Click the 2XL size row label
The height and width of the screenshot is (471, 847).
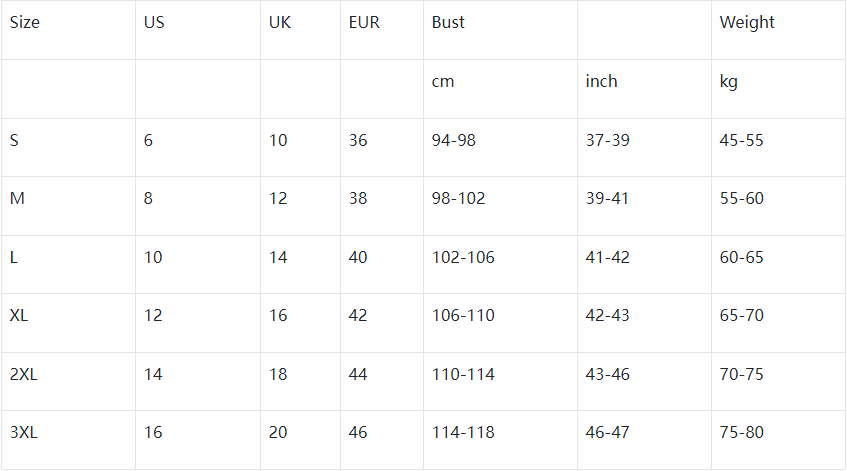pyautogui.click(x=24, y=374)
